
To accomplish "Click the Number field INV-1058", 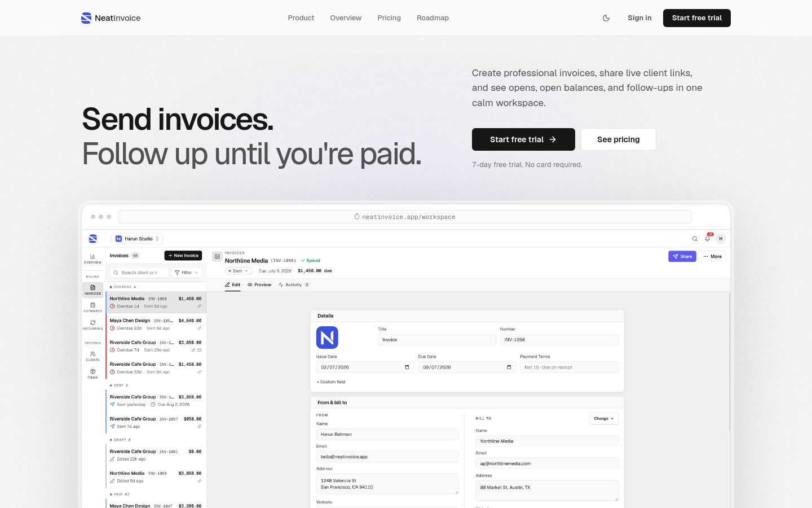I will pos(559,340).
